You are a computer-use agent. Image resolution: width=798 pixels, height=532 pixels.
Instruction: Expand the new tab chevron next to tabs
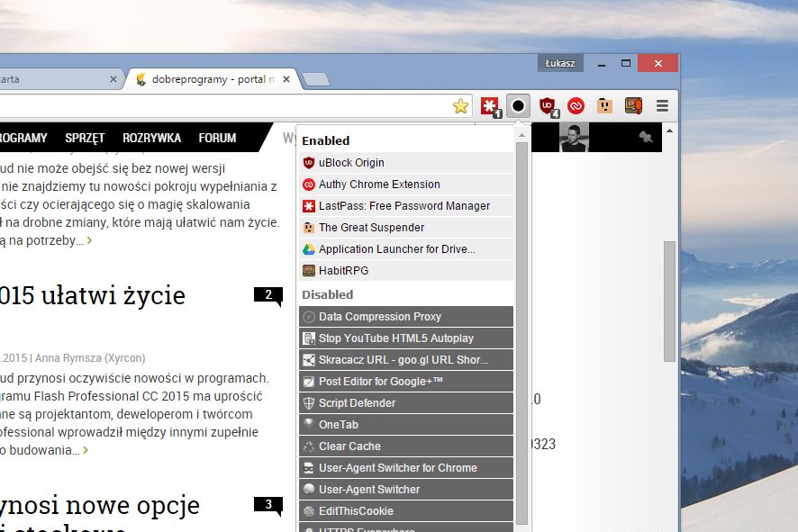(315, 78)
